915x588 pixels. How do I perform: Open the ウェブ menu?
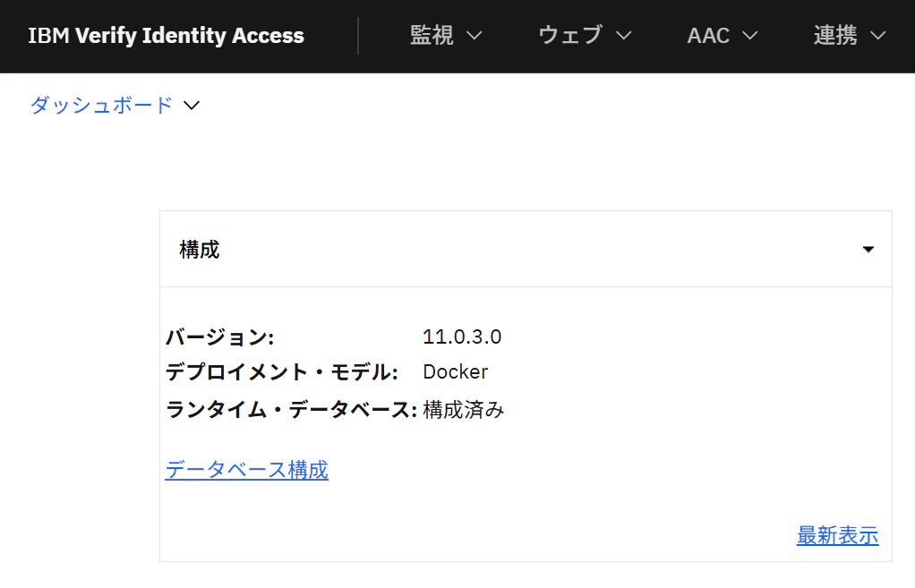pos(585,36)
